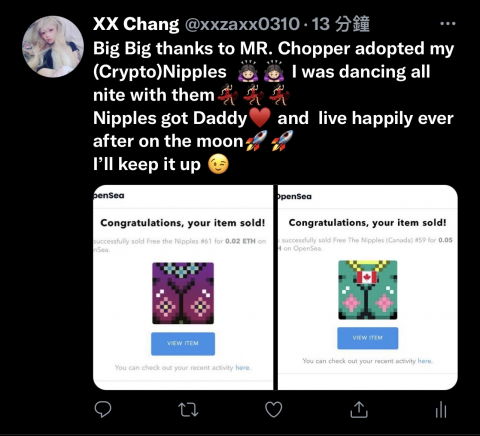This screenshot has width=480, height=436.
Task: Click the red heart emoji after Daddy
Action: click(x=260, y=118)
